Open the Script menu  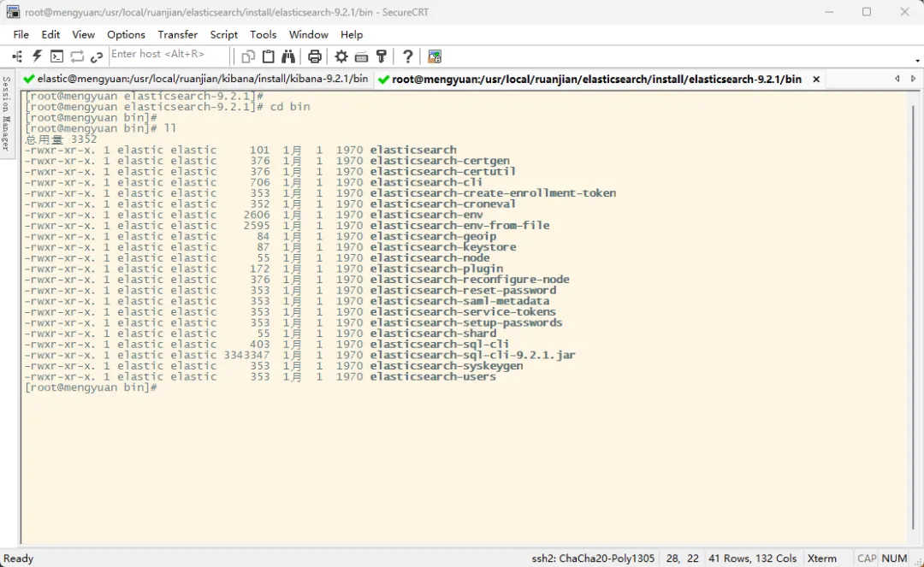coord(224,35)
